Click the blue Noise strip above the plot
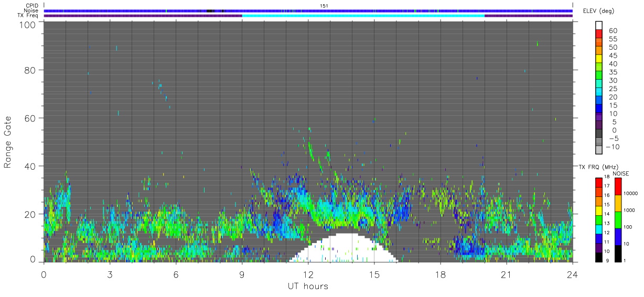The height and width of the screenshot is (297, 644). coord(308,10)
